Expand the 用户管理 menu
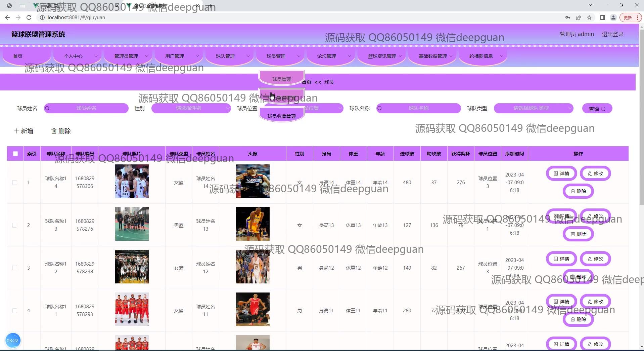The width and height of the screenshot is (644, 351). pos(179,56)
